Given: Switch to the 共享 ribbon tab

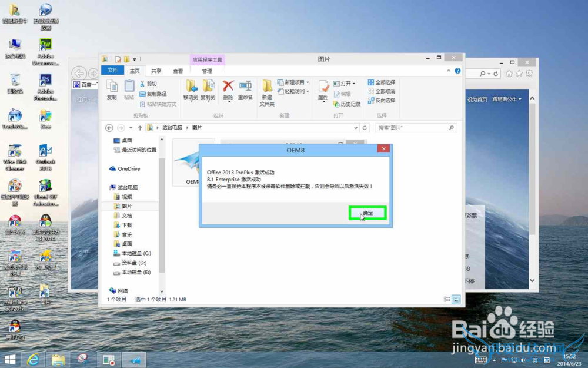Looking at the screenshot, I should (156, 71).
